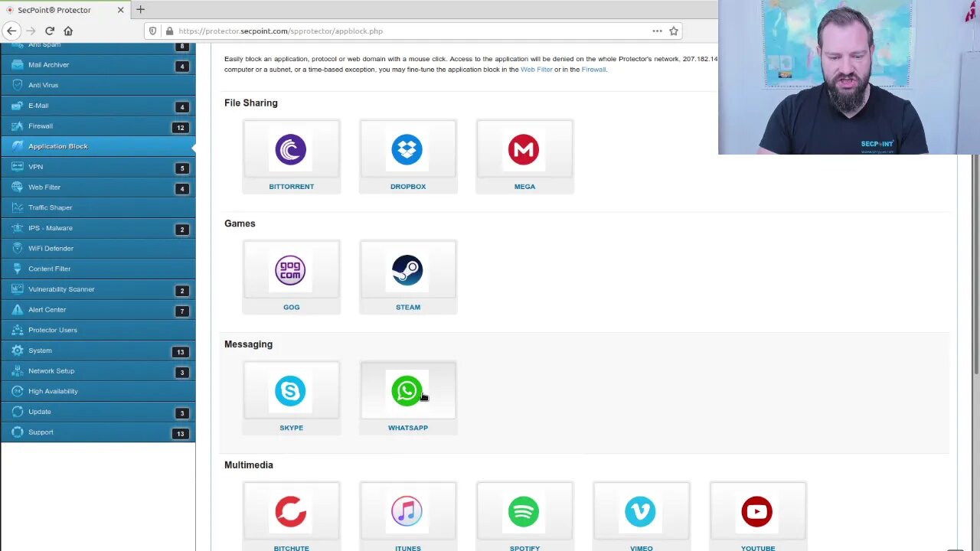Bookmark page with star icon
This screenshot has height=551, width=980.
pos(674,31)
